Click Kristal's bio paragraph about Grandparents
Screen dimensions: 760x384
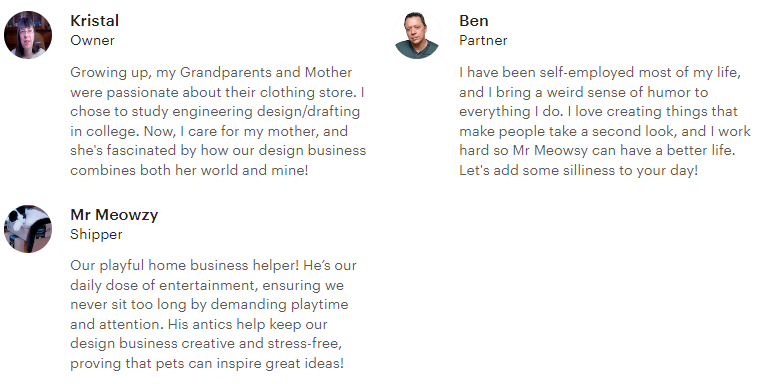(218, 121)
